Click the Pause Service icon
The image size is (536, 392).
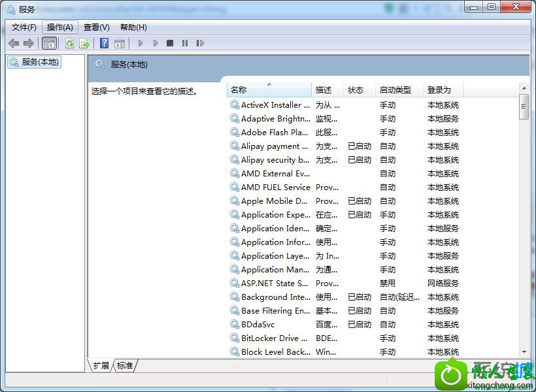pyautogui.click(x=185, y=43)
